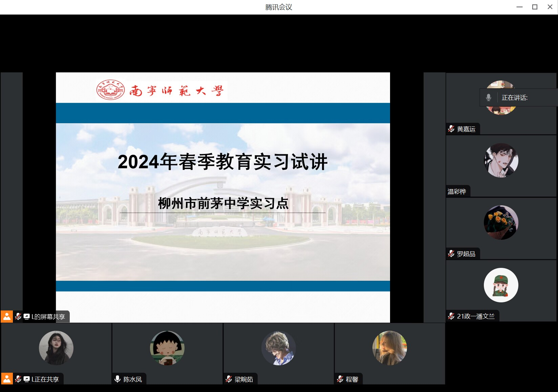
Task: Click the 梁畹茹 name label
Action: click(x=244, y=379)
